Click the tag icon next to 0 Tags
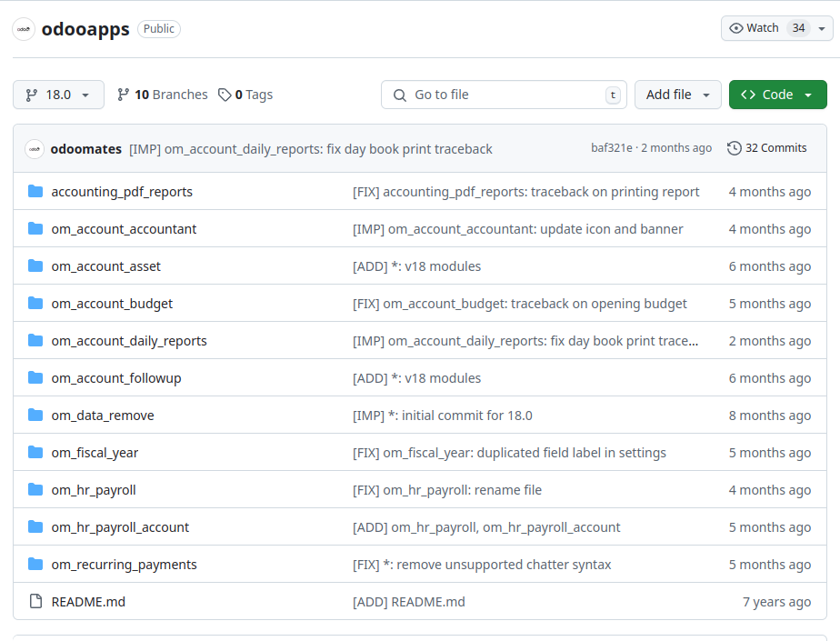This screenshot has height=641, width=840. coord(225,95)
